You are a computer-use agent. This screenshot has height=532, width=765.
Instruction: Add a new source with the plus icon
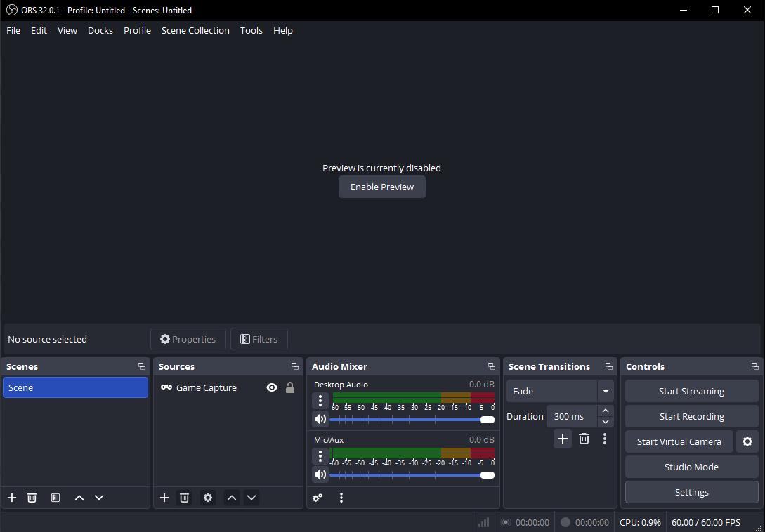164,498
